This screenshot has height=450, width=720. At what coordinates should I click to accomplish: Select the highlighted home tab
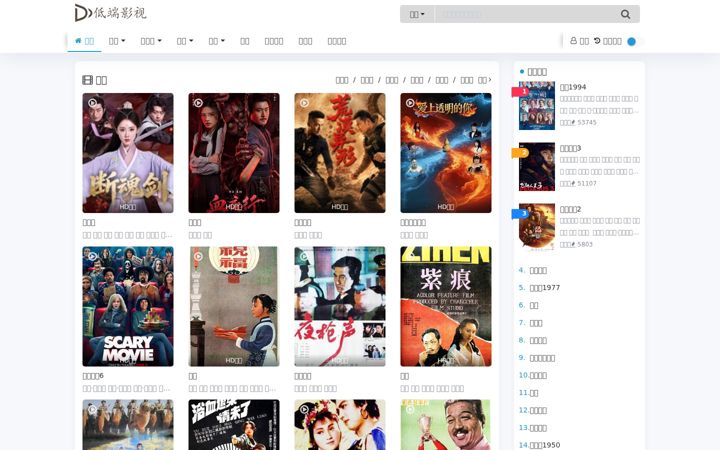(x=84, y=41)
